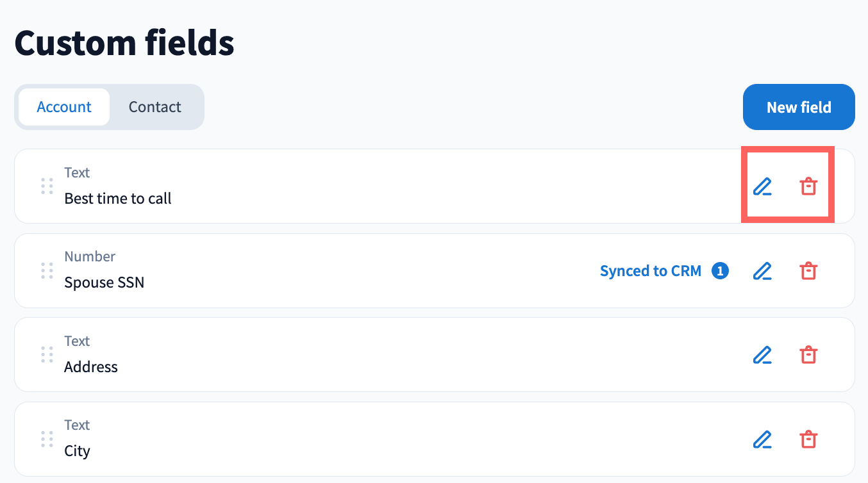
Task: Delete the City field
Action: [x=808, y=439]
